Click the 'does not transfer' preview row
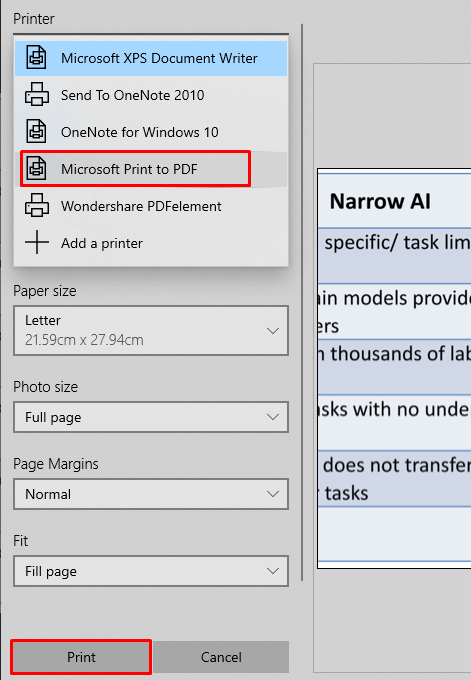This screenshot has width=471, height=680. coord(395,478)
